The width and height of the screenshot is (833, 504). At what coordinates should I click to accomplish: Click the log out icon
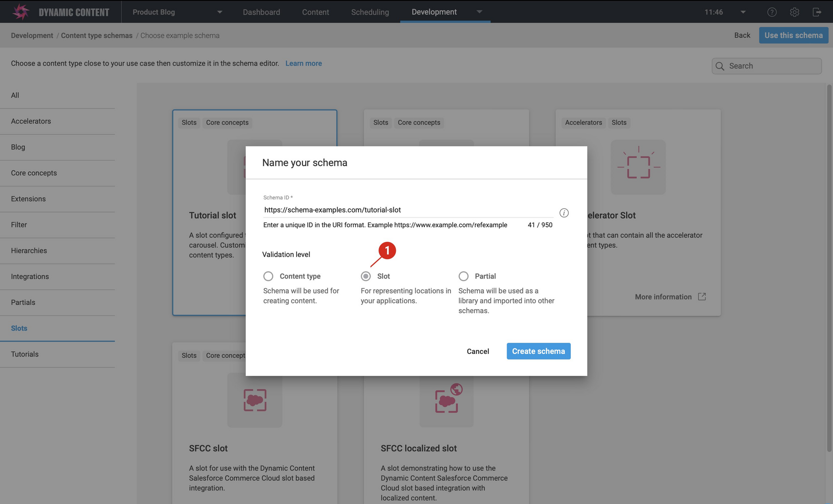click(x=817, y=12)
